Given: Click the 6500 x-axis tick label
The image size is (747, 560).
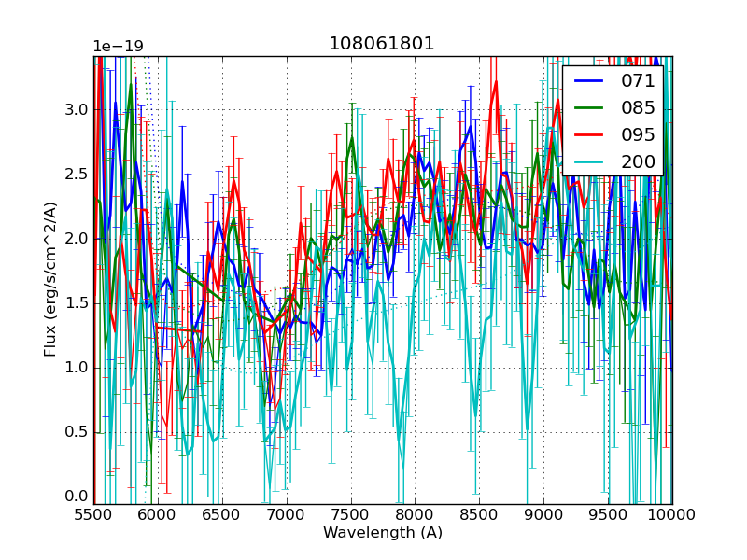Looking at the screenshot, I should click(222, 514).
